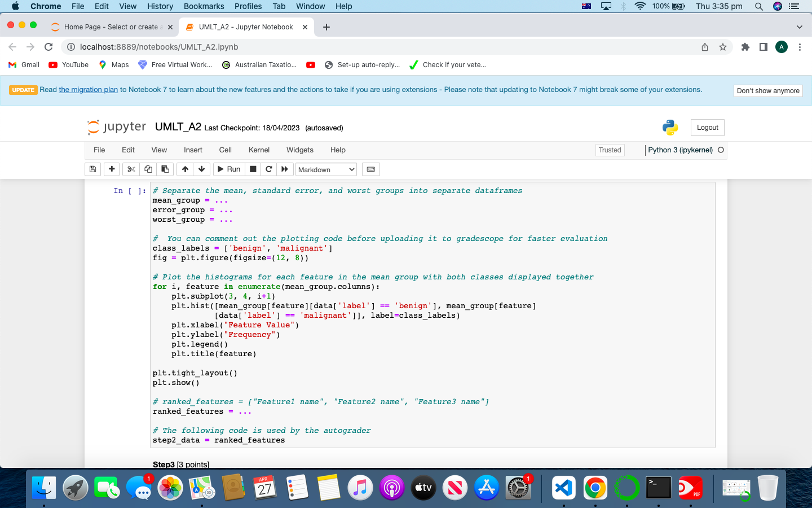Open the kernel selector showing Python 3 (ipykernel)

(681, 150)
